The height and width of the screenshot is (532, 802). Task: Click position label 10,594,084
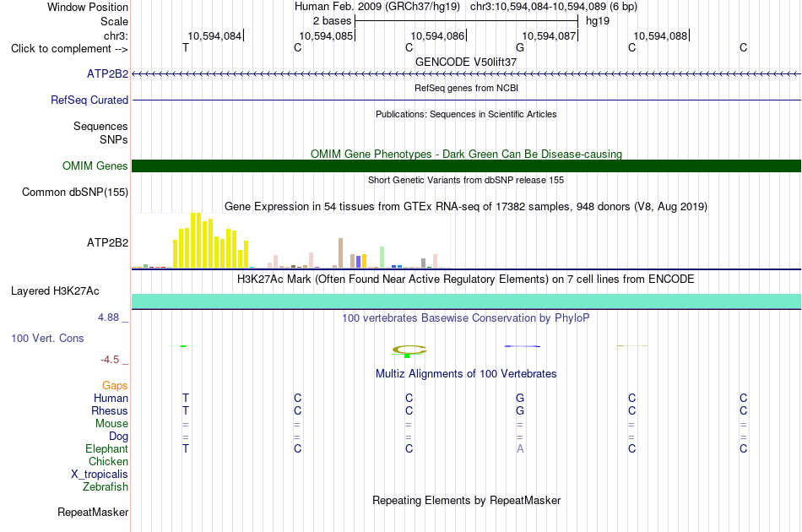[x=214, y=35]
